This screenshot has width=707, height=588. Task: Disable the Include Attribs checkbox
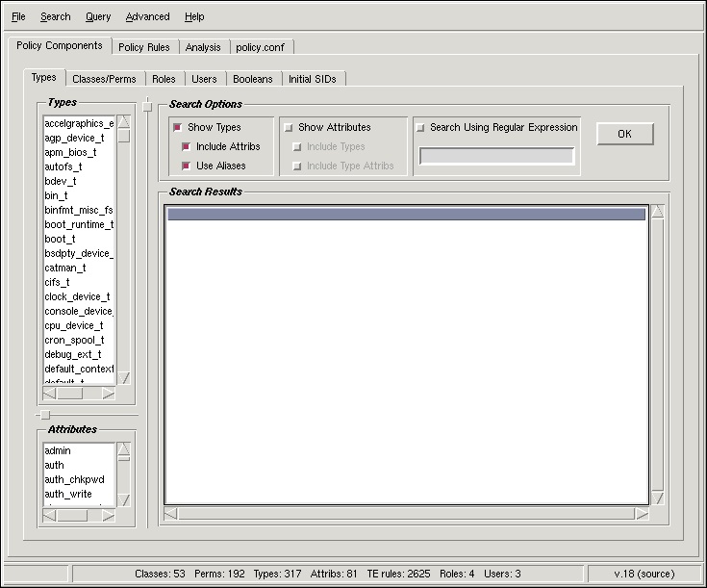pos(187,146)
